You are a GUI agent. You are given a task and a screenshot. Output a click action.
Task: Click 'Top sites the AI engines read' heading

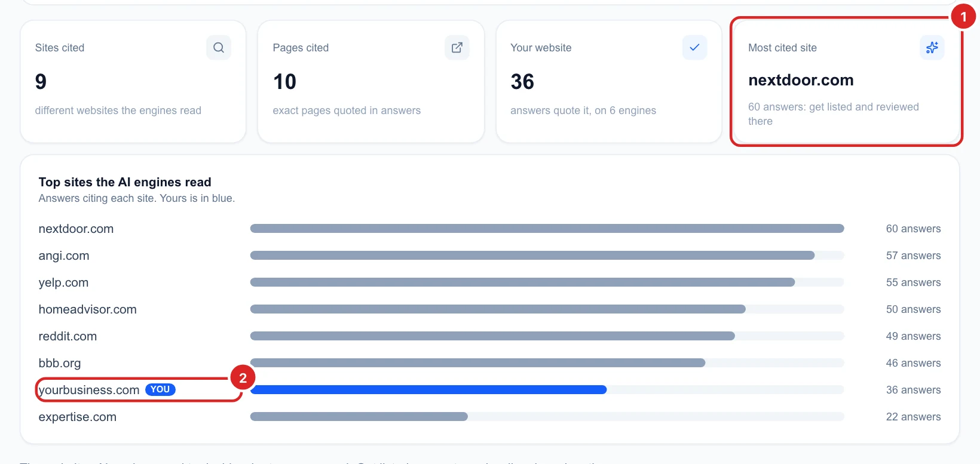125,182
